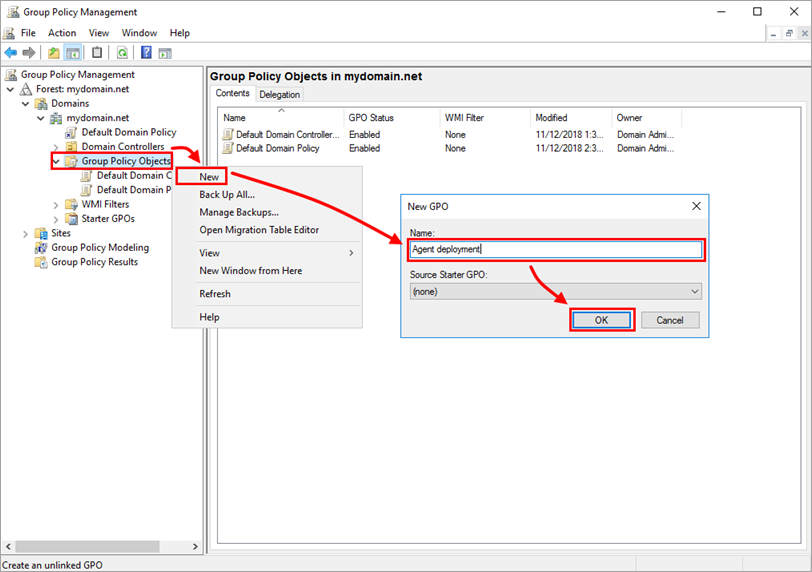Select the Group Policy Objects tree item
Image resolution: width=812 pixels, height=572 pixels.
(126, 162)
